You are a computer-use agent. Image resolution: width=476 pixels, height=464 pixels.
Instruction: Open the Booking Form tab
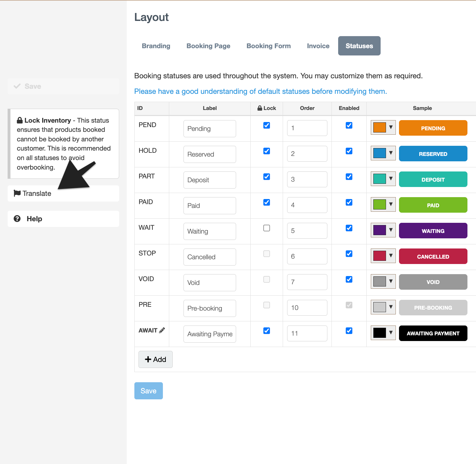268,46
